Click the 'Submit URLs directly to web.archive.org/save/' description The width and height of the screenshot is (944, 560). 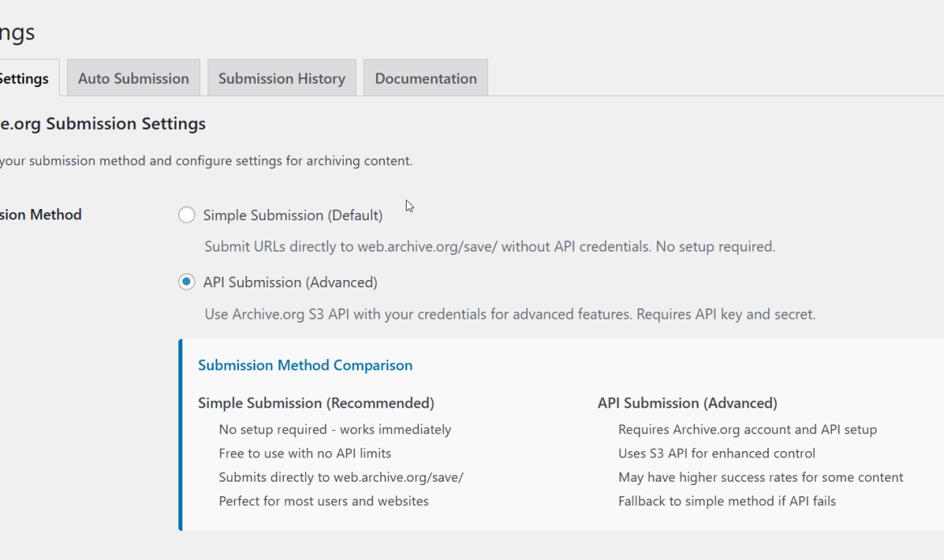(489, 246)
